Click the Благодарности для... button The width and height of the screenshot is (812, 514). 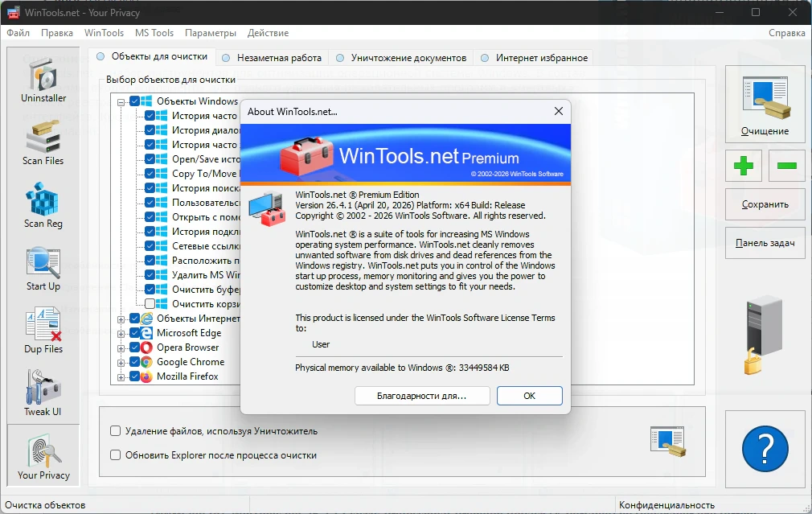pyautogui.click(x=422, y=396)
